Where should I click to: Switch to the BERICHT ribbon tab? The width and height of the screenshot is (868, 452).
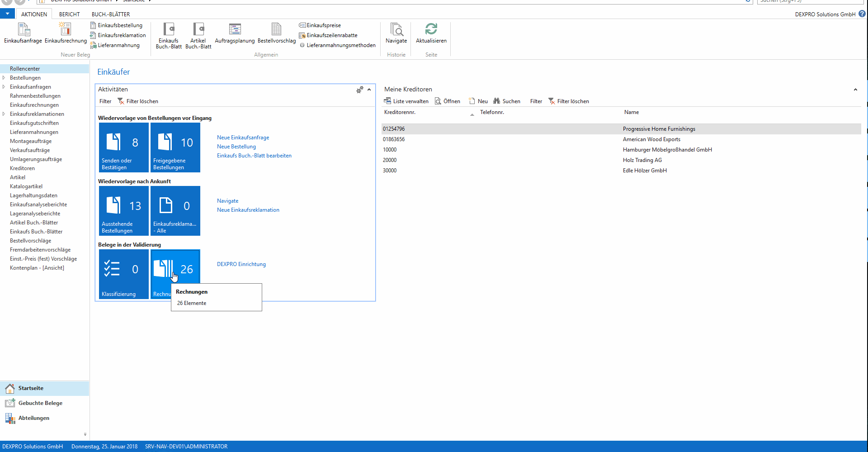coord(69,14)
